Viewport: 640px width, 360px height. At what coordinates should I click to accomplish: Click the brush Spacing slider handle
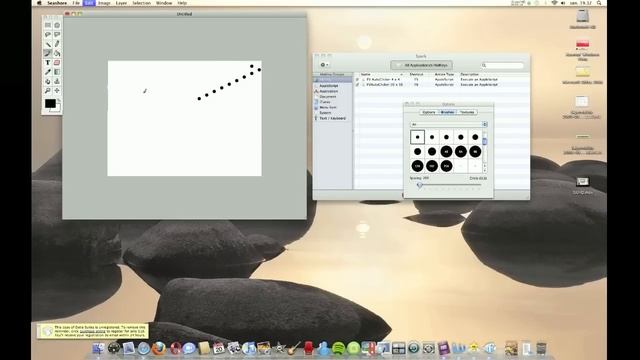[x=419, y=185]
